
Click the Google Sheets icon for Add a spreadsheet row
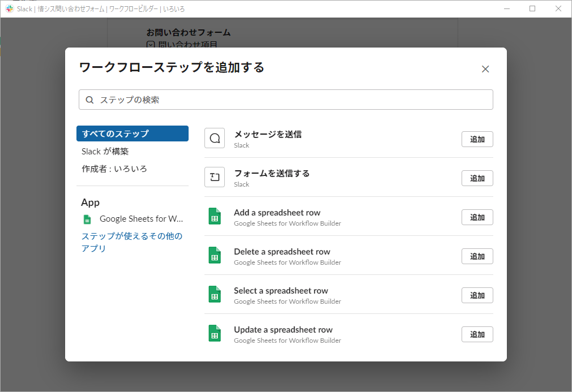215,216
